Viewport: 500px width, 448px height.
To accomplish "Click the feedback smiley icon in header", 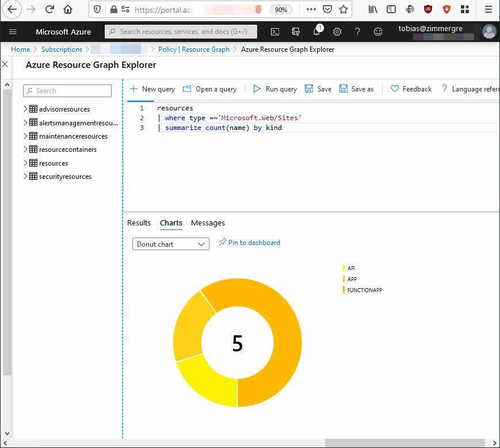I will 378,32.
